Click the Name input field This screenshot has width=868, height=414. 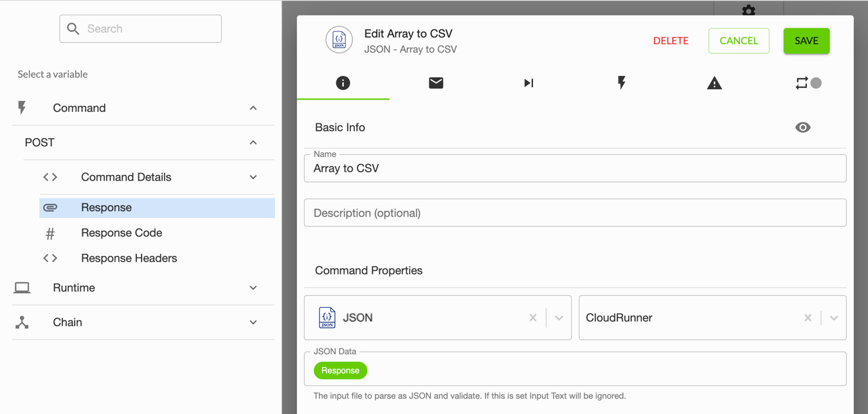click(575, 168)
